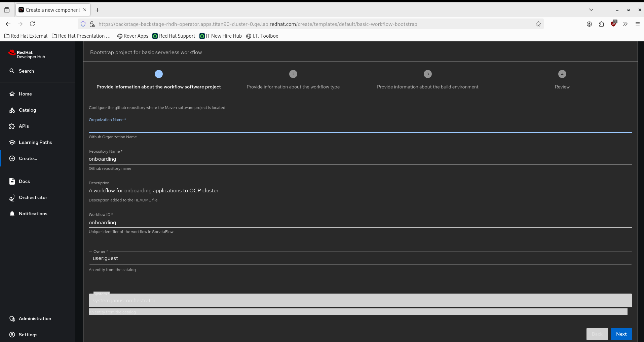Click the site security padlock icon
The image size is (644, 342).
[92, 24]
